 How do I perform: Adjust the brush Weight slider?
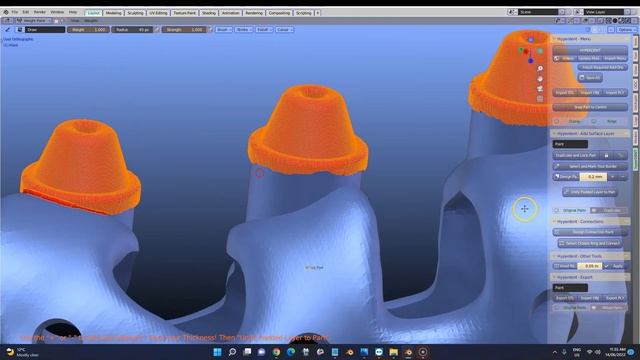click(x=89, y=30)
